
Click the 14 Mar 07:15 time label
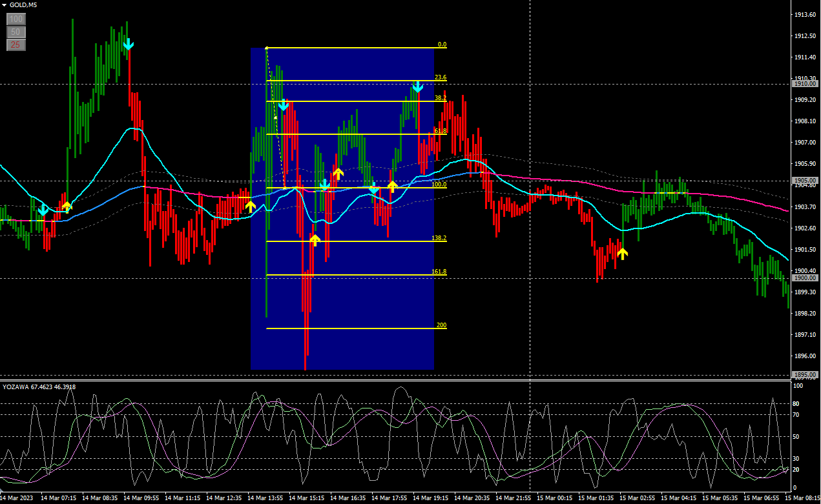point(58,498)
